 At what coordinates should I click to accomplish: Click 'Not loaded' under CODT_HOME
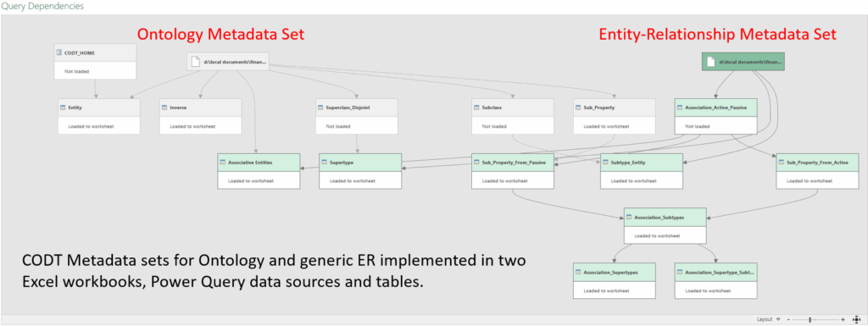click(x=76, y=71)
